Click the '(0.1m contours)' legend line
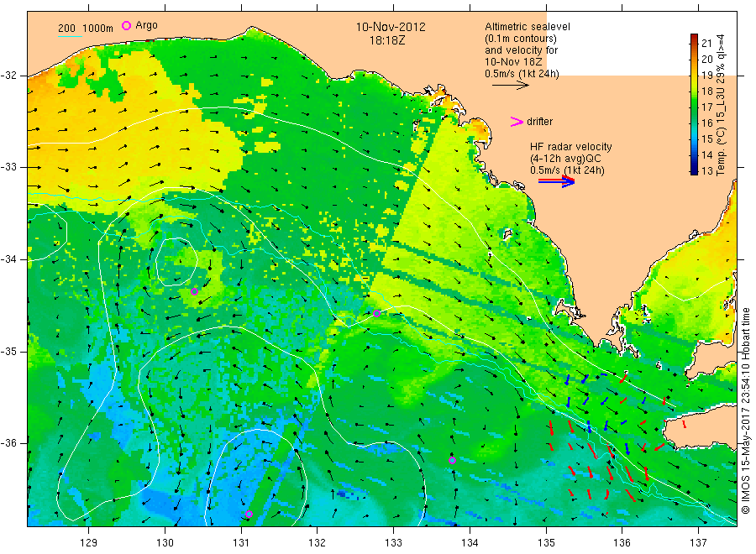The height and width of the screenshot is (554, 756). pos(521,39)
